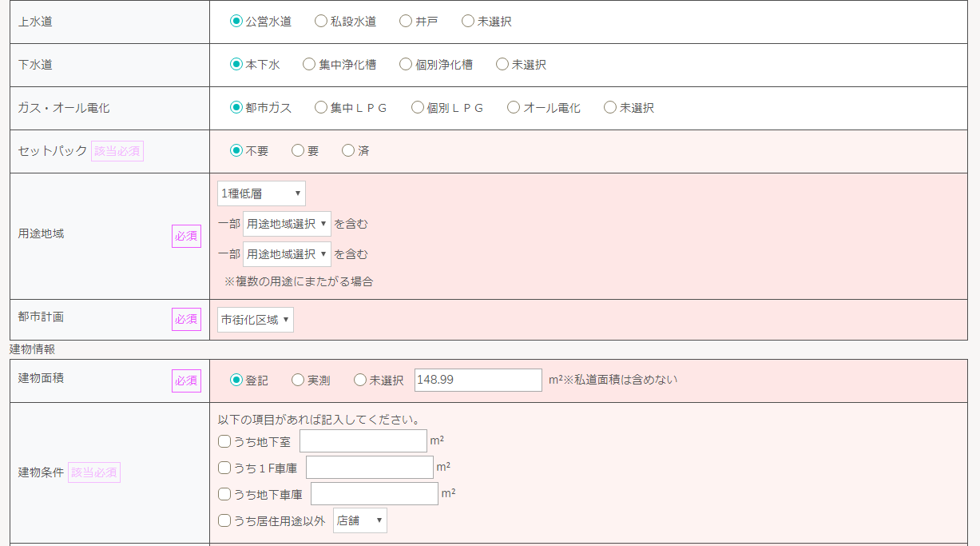Expand first 用途地域選択 dropdown
Screen dimensions: 980x546
point(287,224)
